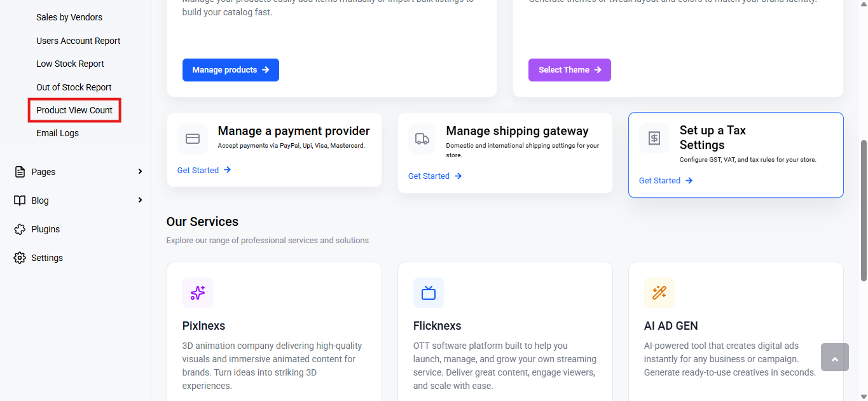Click the back-to-top arrow button
868x401 pixels.
coord(835,357)
